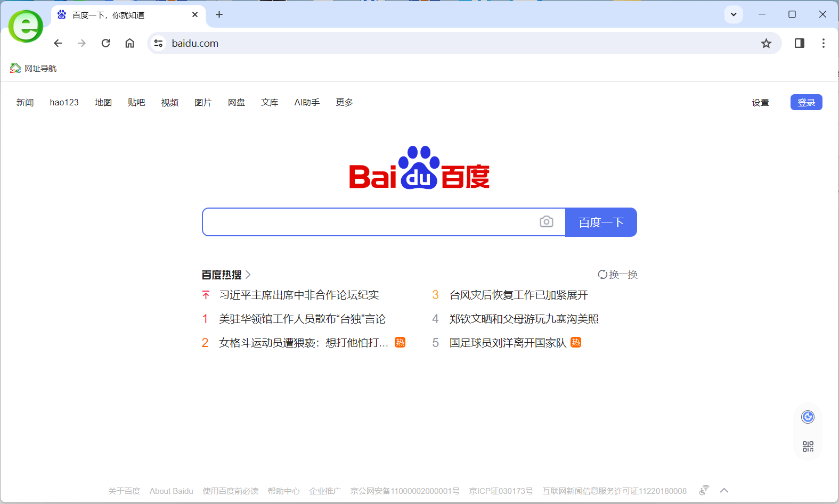Screen dimensions: 839x504
Task: Open 使用百度前必读 footer link
Action: coord(231,491)
